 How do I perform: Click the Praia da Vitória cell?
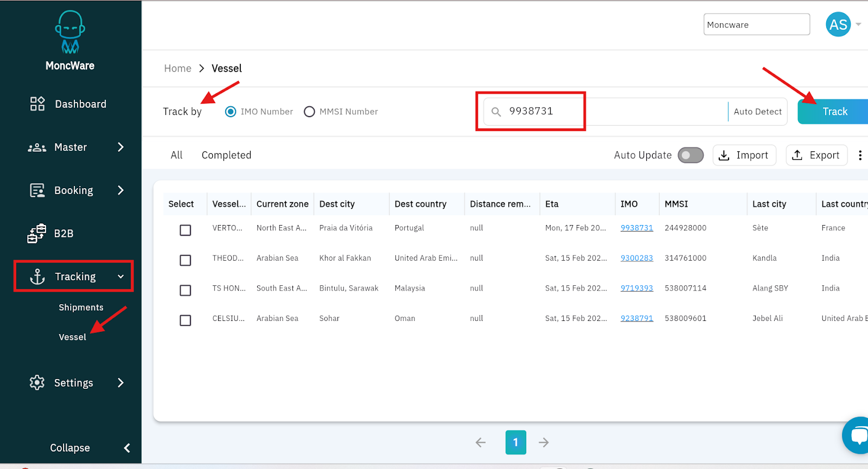point(346,228)
